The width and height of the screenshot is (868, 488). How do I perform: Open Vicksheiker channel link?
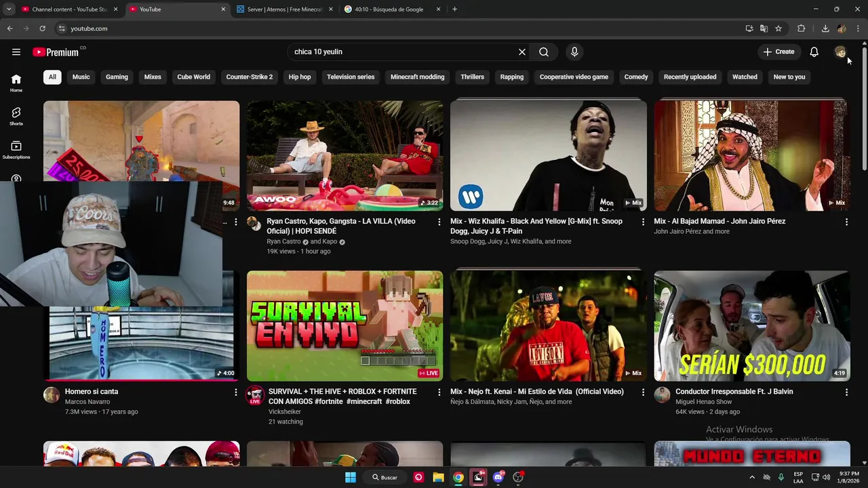pos(284,411)
